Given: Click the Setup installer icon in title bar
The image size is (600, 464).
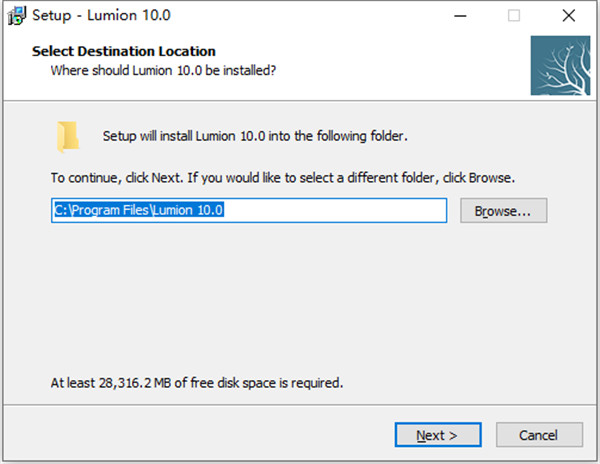Looking at the screenshot, I should point(16,16).
